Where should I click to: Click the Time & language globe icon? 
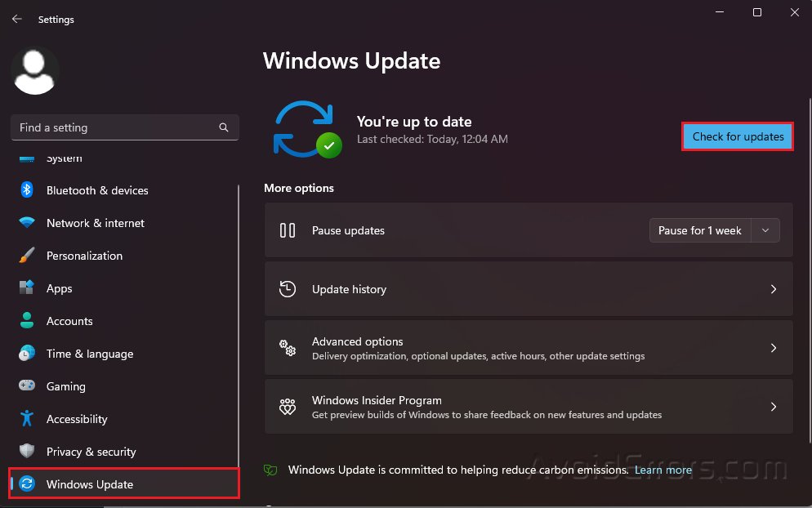(x=27, y=354)
